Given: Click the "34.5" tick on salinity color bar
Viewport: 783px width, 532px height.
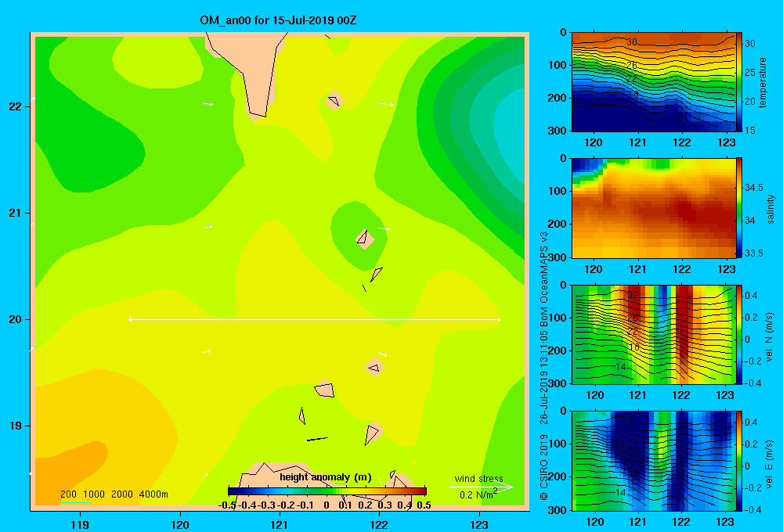Looking at the screenshot, I should (x=754, y=188).
